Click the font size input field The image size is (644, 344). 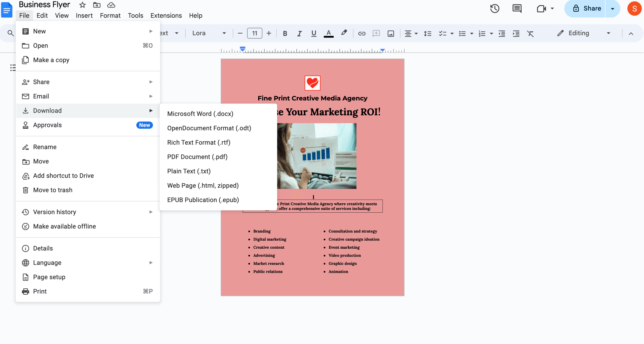tap(254, 33)
